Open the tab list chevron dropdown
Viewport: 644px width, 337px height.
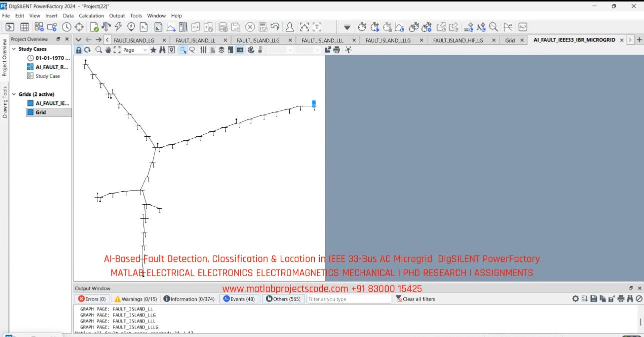pyautogui.click(x=78, y=40)
